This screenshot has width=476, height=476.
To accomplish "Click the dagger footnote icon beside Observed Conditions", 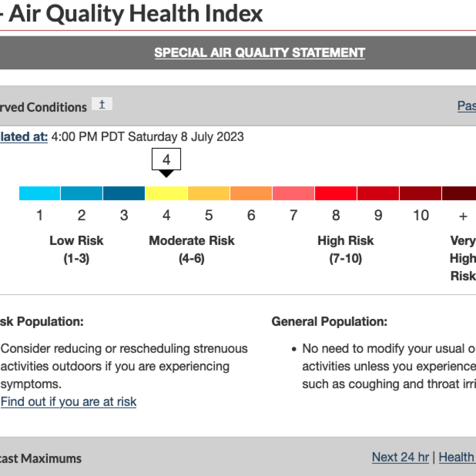I will [102, 104].
